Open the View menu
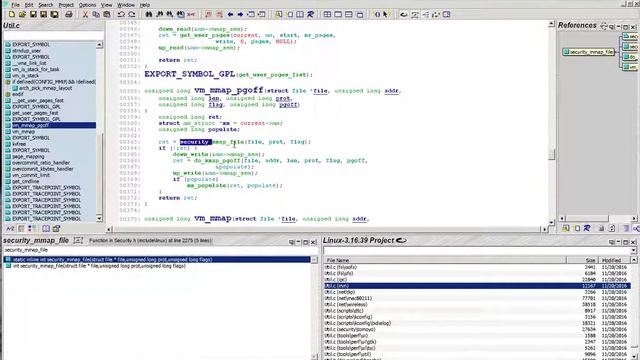The image size is (640, 360). click(106, 5)
